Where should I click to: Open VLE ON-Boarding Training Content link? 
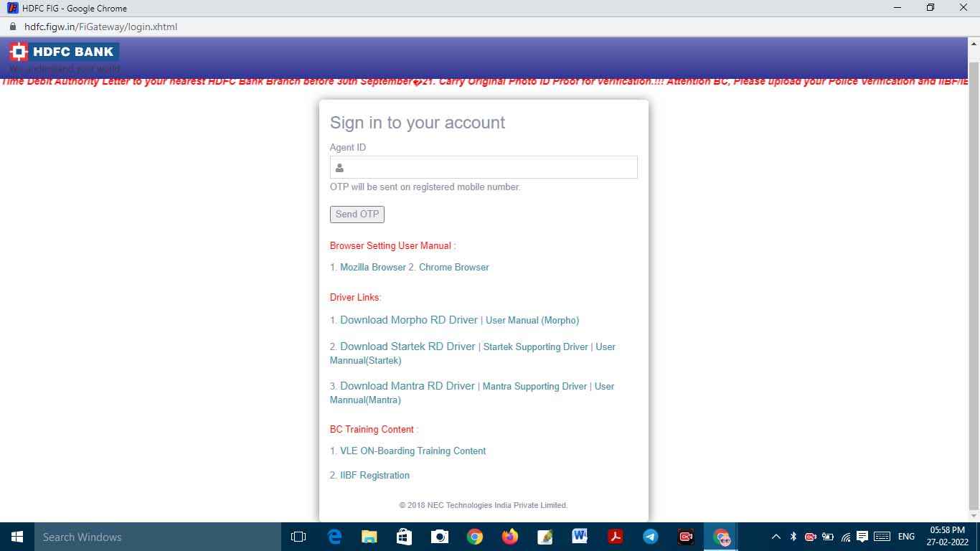[413, 451]
